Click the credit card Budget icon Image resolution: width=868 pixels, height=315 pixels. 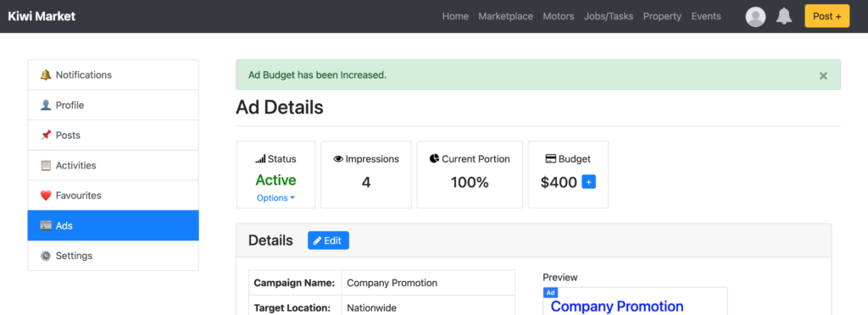click(551, 159)
